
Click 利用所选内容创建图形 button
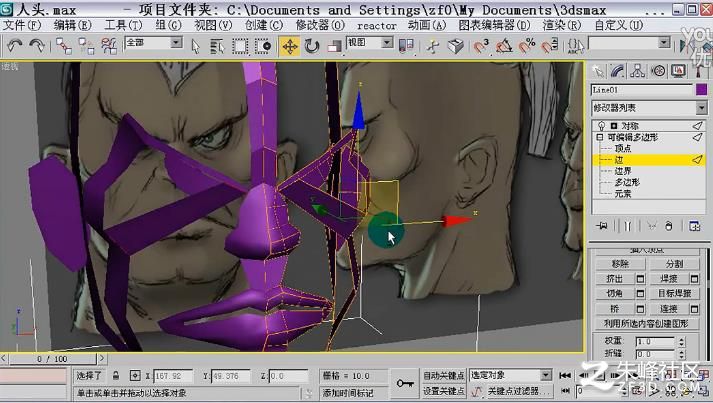point(646,323)
